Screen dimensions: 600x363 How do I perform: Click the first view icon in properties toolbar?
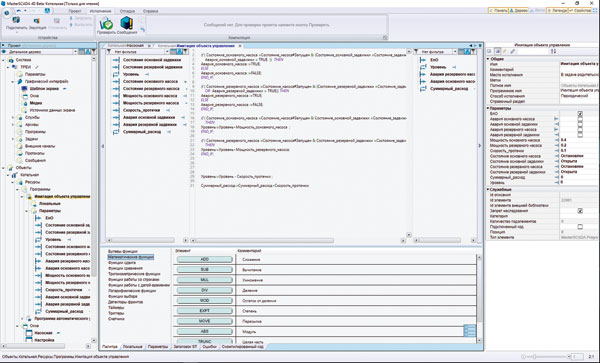pyautogui.click(x=489, y=51)
